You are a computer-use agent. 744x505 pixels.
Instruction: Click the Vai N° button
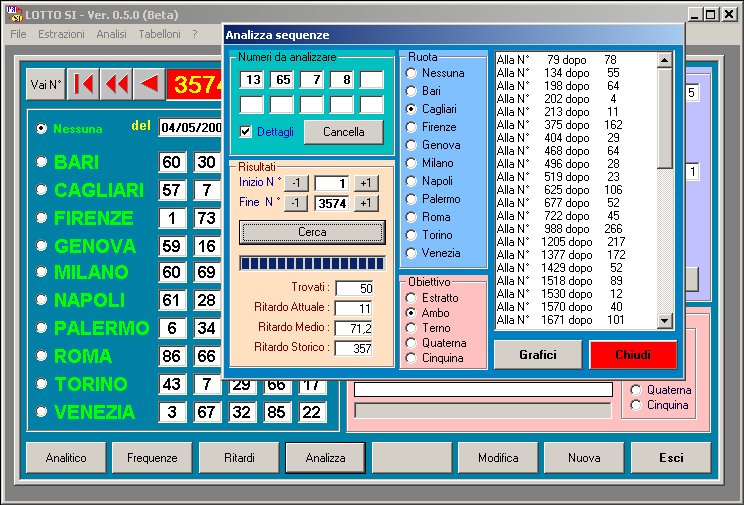(46, 85)
